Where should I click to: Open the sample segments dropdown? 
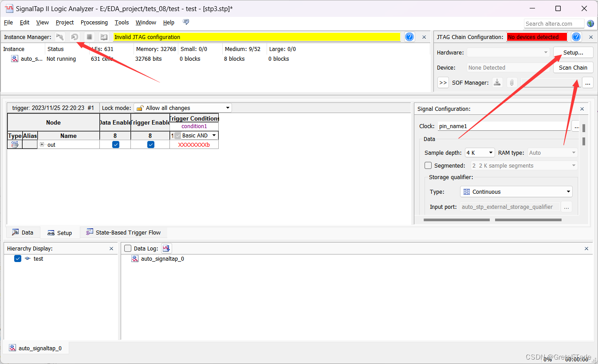524,165
